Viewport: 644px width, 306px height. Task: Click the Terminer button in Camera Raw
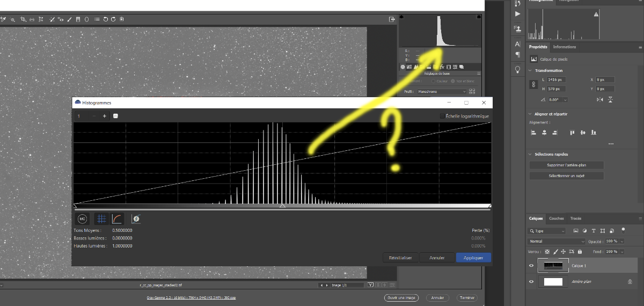point(466,297)
